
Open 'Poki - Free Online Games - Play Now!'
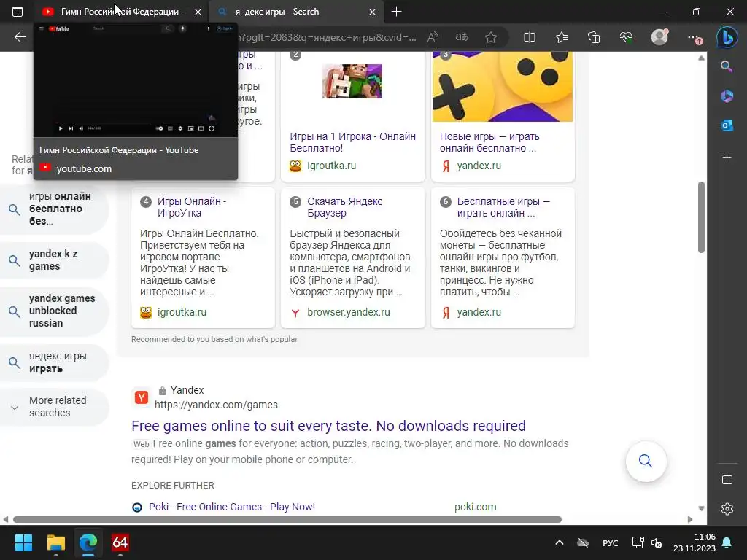[x=231, y=507]
